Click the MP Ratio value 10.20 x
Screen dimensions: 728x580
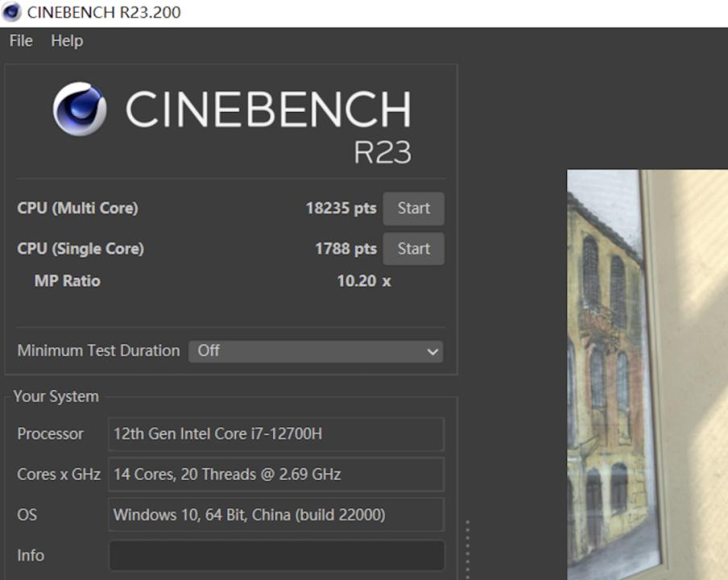tap(363, 281)
